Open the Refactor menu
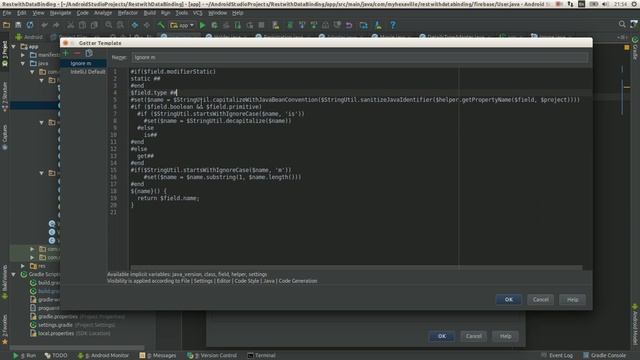The image size is (640, 360). [x=127, y=13]
